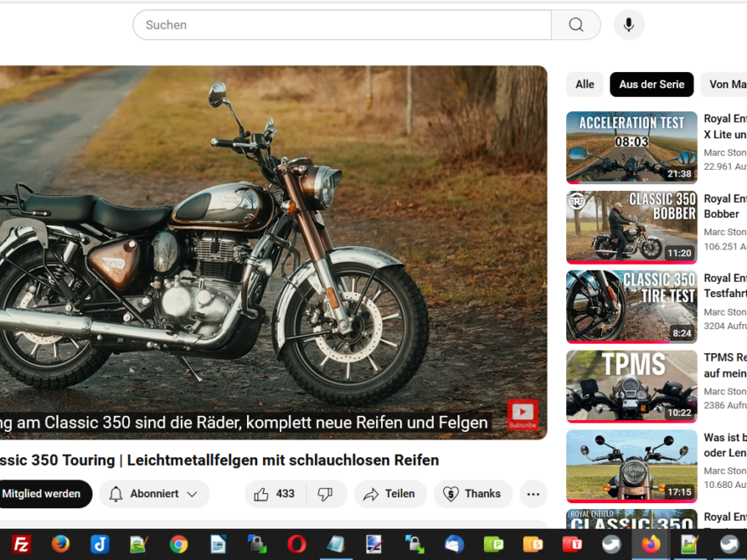Open FileZilla from the taskbar
Image resolution: width=747 pixels, height=560 pixels.
pyautogui.click(x=21, y=544)
